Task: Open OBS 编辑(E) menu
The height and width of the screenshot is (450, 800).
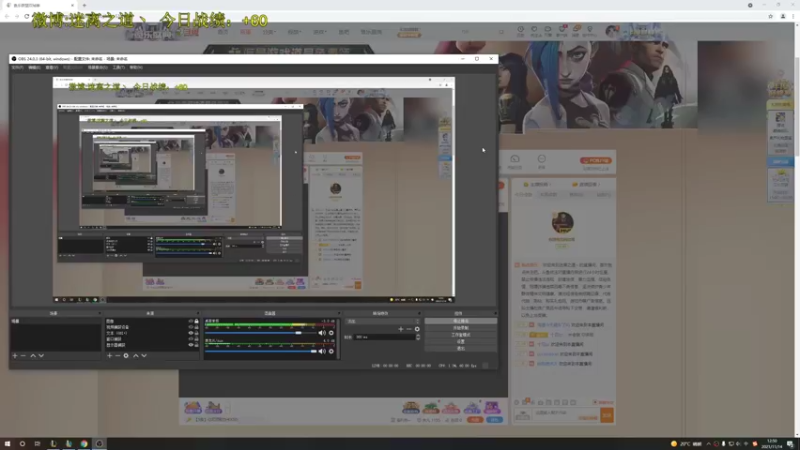Action: coord(35,67)
